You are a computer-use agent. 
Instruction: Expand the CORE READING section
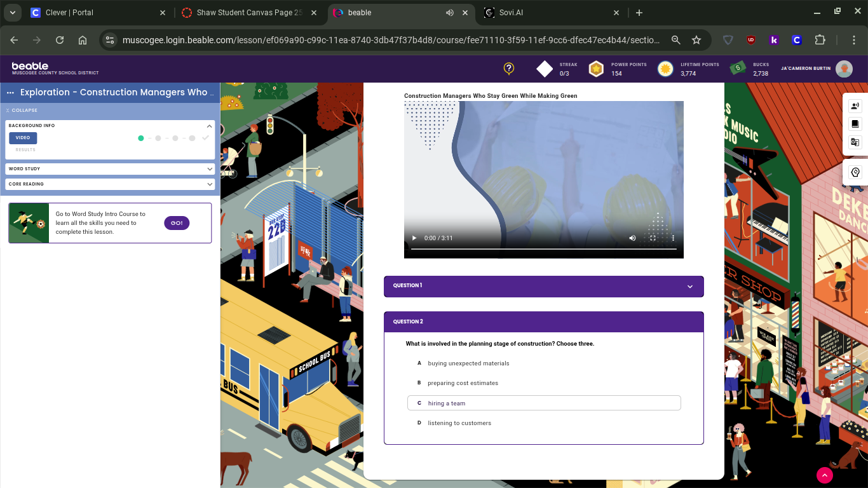109,184
